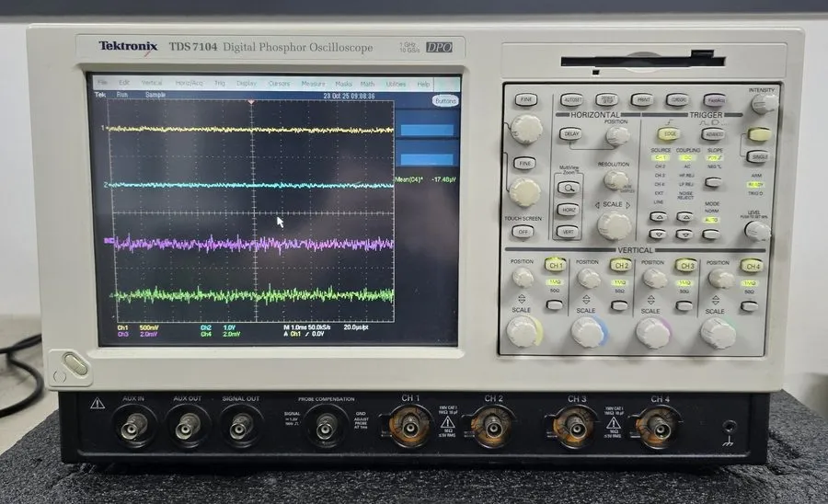
Task: Open the File menu on the scope screen
Action: (102, 83)
